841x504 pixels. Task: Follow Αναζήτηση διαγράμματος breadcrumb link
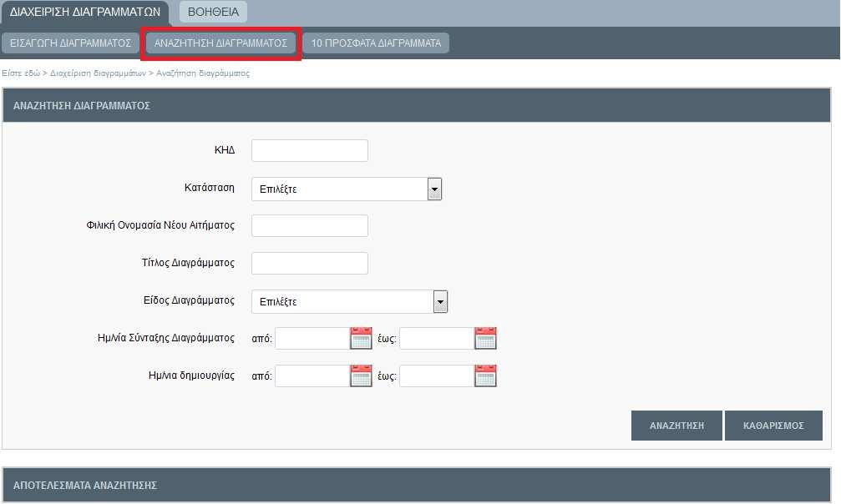click(203, 73)
